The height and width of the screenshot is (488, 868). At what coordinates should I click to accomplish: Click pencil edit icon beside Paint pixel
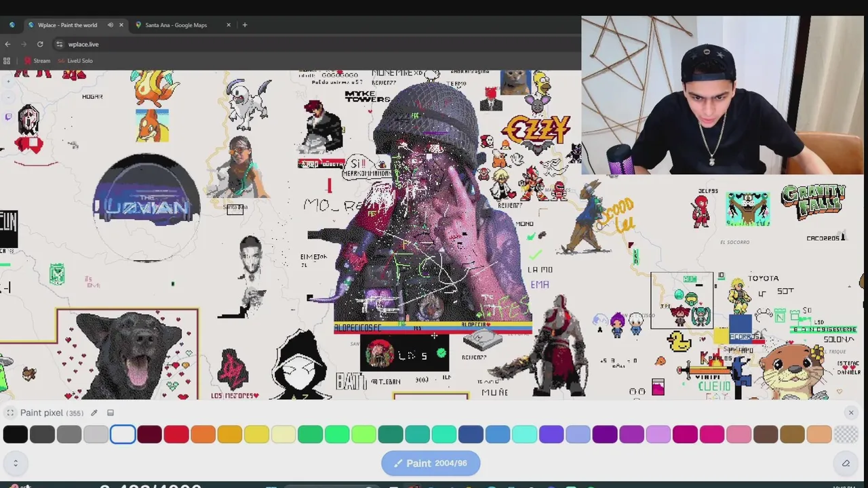click(94, 413)
